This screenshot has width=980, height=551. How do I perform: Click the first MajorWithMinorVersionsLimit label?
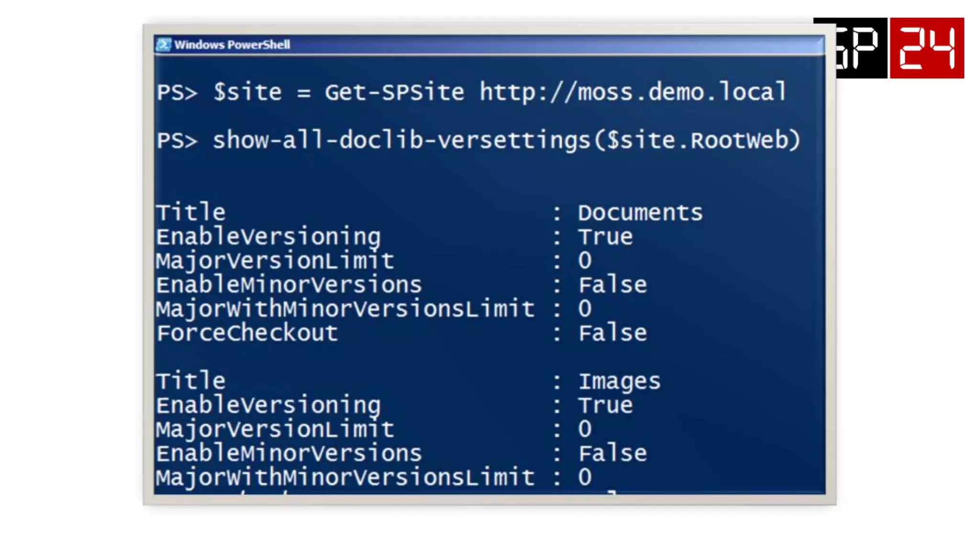tap(345, 309)
